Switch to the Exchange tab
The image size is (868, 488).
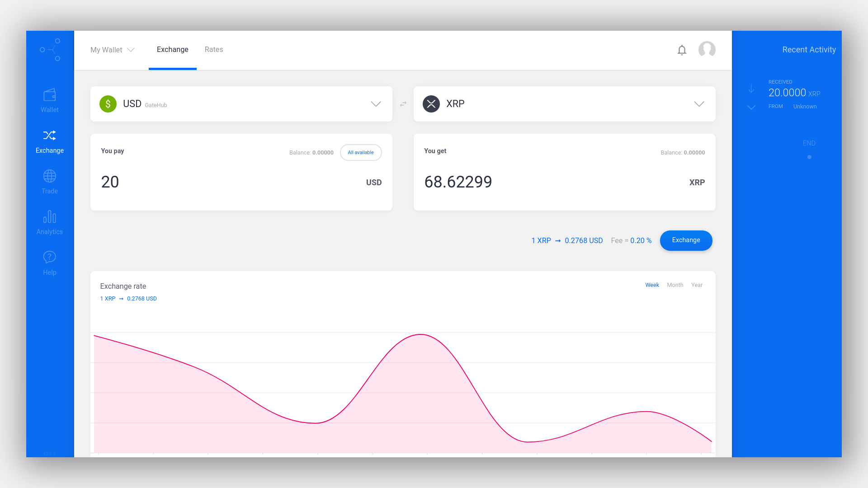pos(172,49)
